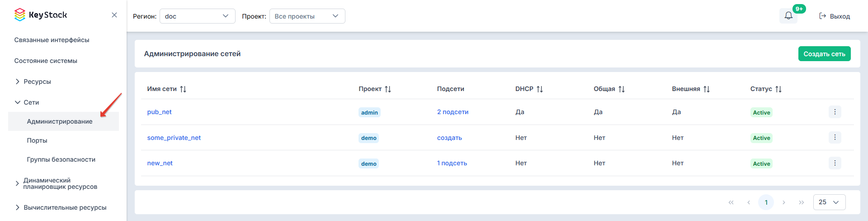
Task: Click Active status in new_net row
Action: [x=761, y=163]
